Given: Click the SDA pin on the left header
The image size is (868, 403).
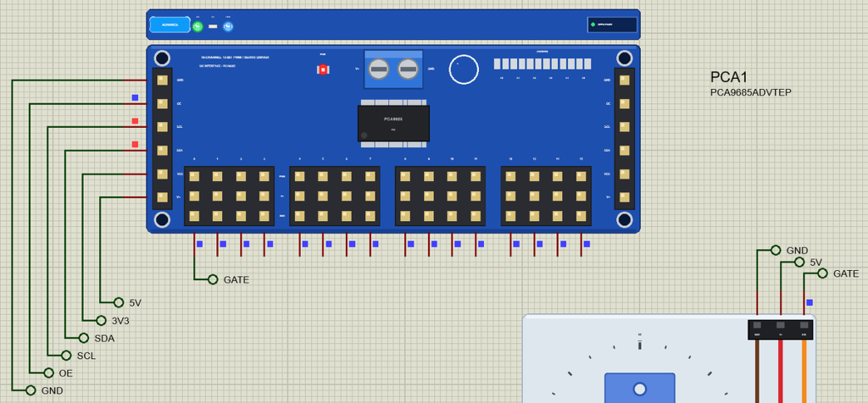Looking at the screenshot, I should point(162,151).
